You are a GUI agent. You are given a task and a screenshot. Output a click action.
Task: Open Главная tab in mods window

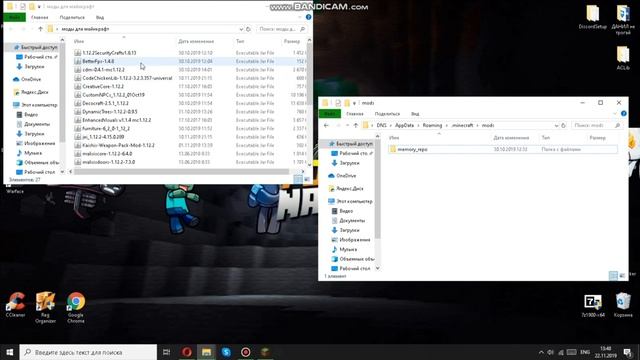[355, 113]
